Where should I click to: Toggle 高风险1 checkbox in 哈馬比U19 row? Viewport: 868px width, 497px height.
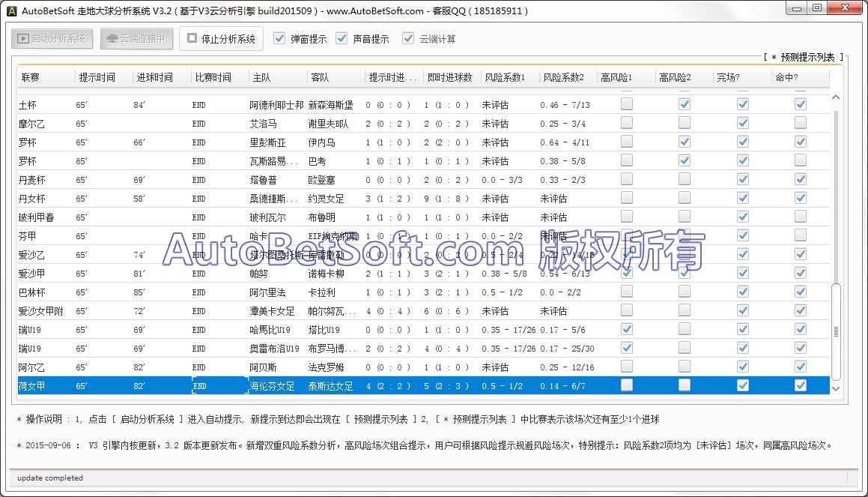pos(627,329)
